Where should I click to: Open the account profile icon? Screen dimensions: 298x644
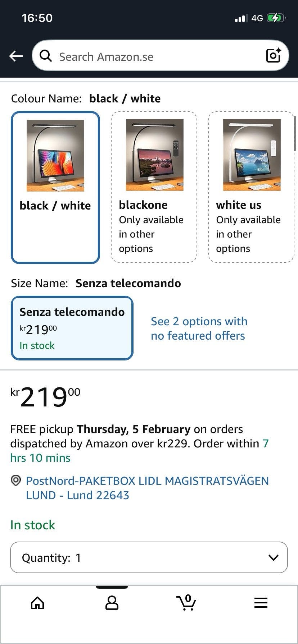(112, 603)
